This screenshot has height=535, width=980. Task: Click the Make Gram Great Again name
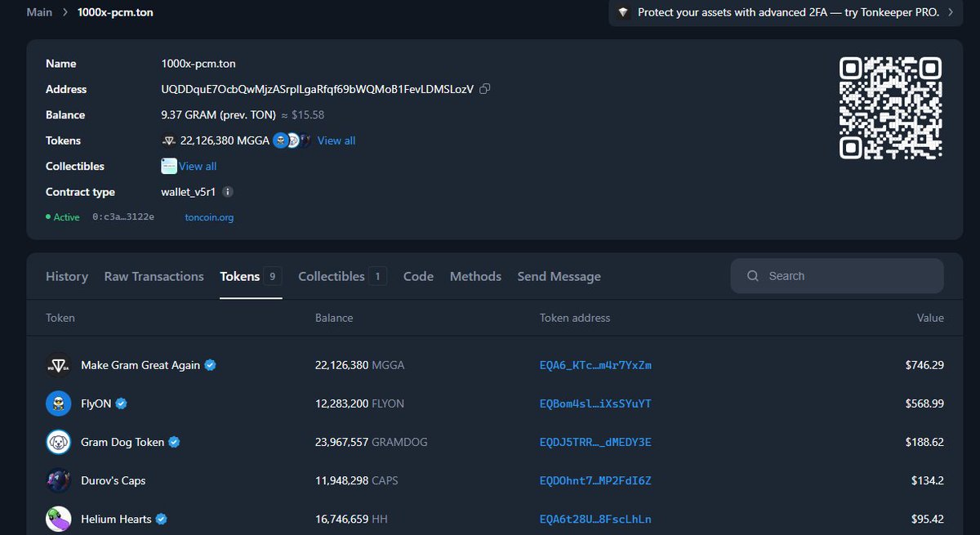[x=140, y=365]
